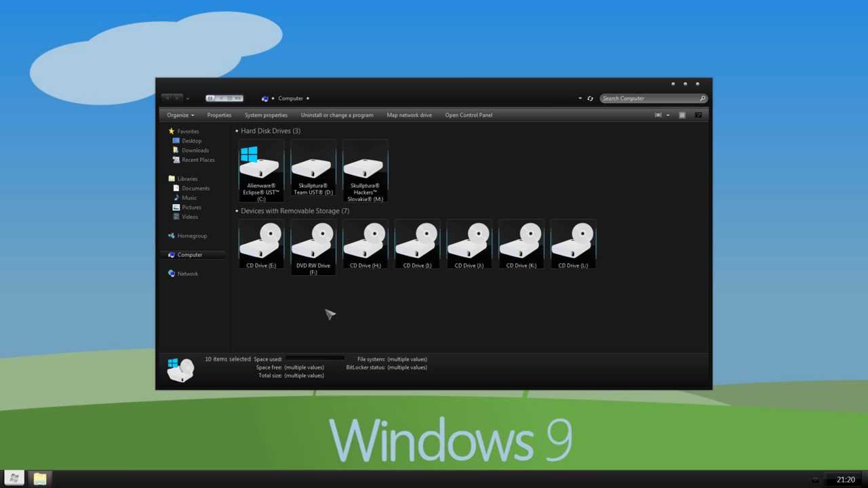Collapse the Hard Disk Drives group
The width and height of the screenshot is (868, 488).
point(237,131)
